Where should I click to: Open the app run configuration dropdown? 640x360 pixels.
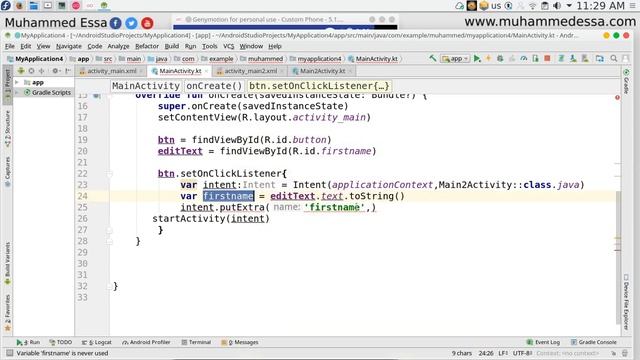click(x=455, y=59)
